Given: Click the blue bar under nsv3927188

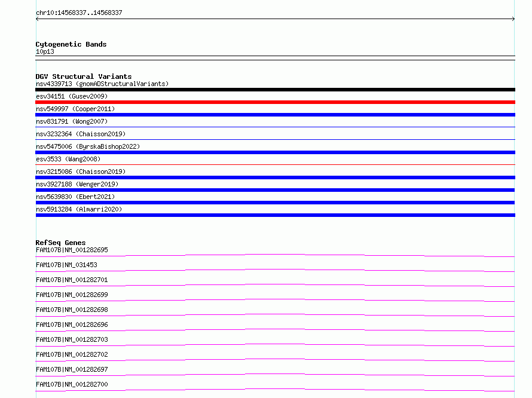Looking at the screenshot, I should [x=275, y=190].
